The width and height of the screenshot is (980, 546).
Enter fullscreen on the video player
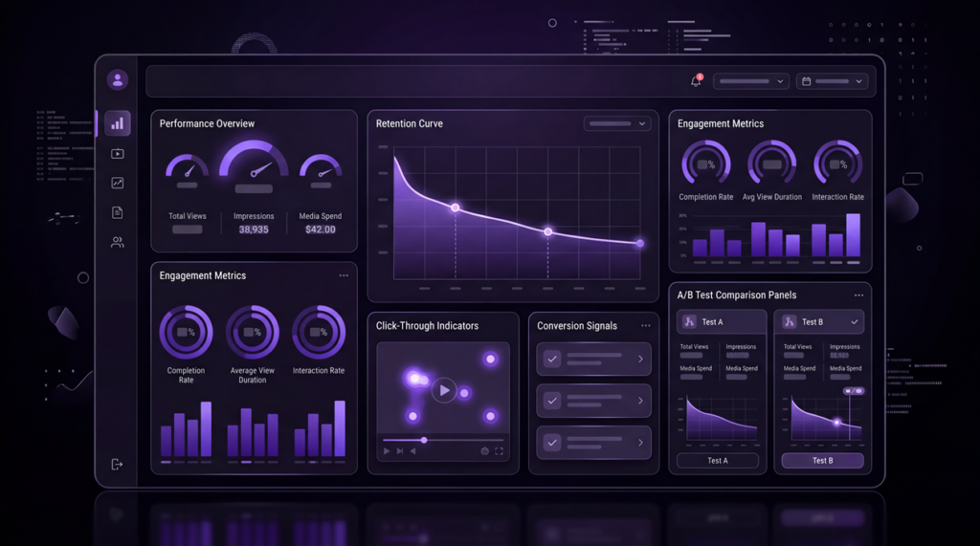[x=499, y=451]
